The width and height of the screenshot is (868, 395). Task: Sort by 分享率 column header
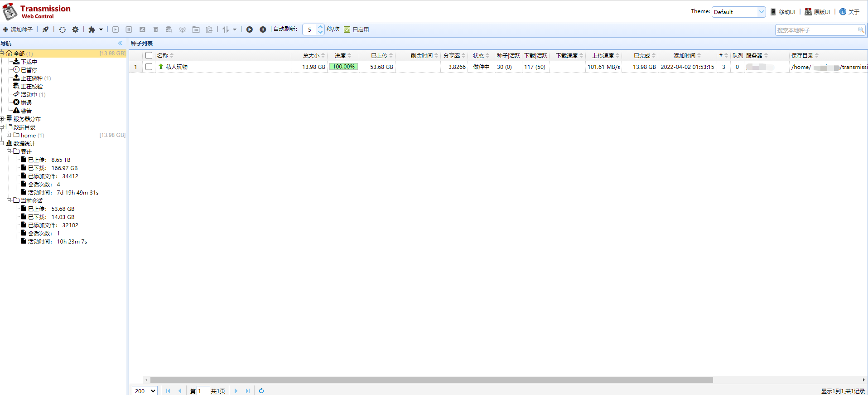click(x=454, y=55)
